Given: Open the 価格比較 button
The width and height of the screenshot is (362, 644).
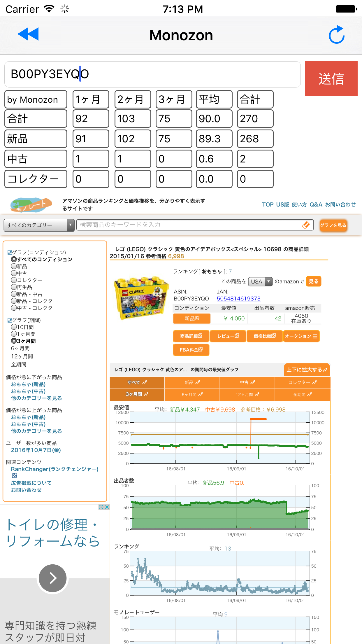Looking at the screenshot, I should [x=265, y=336].
